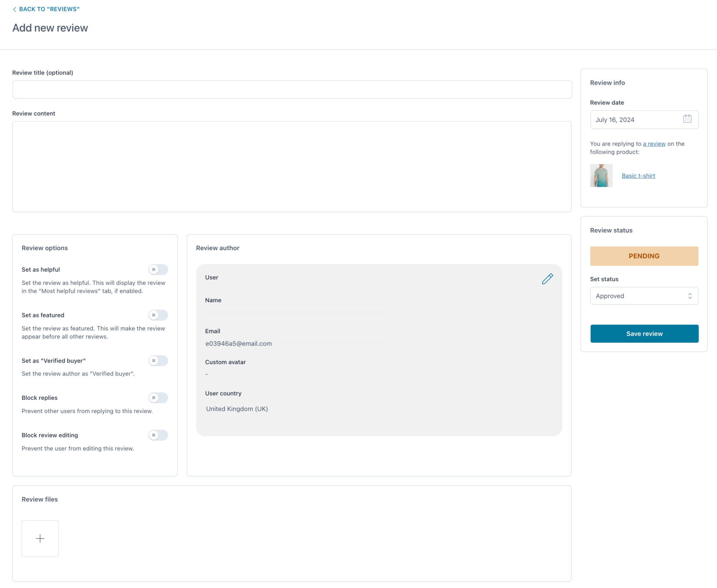Click the Basic t-shirt product thumbnail
Viewport: 717px width, 588px height.
601,175
